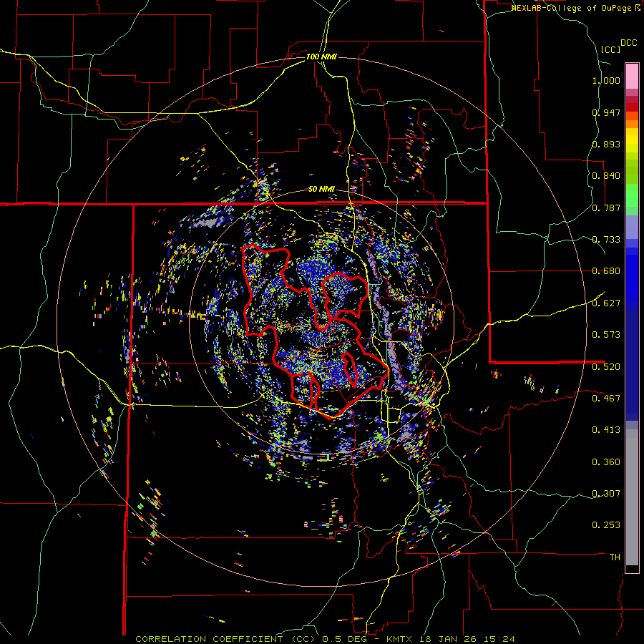Click the 100 NMI range ring label
The height and width of the screenshot is (644, 644).
click(x=321, y=57)
